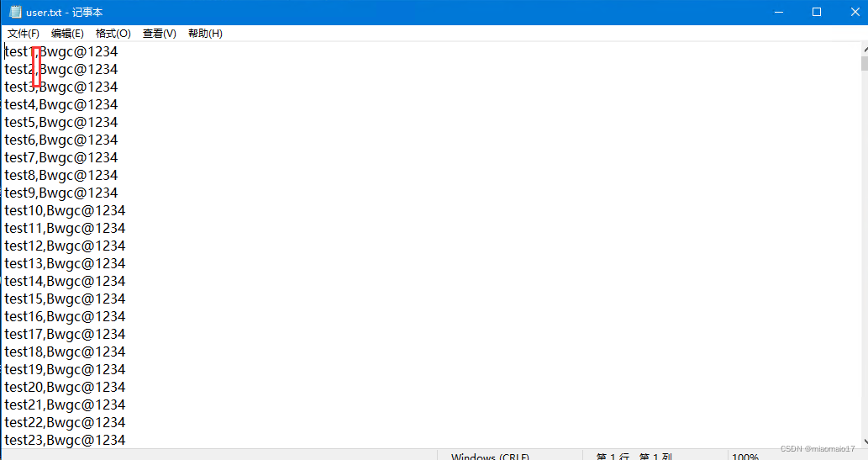Click the vertical scrollbar thumb
This screenshot has width=868, height=460.
(865, 62)
